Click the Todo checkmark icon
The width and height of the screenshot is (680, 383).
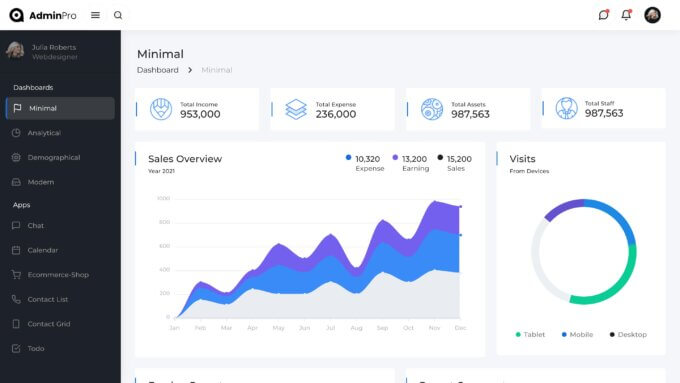[16, 348]
